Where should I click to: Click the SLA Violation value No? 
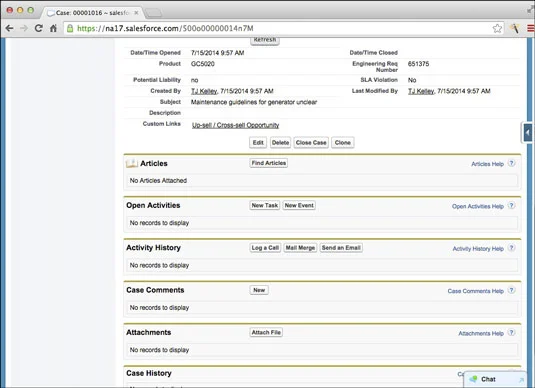pos(412,80)
